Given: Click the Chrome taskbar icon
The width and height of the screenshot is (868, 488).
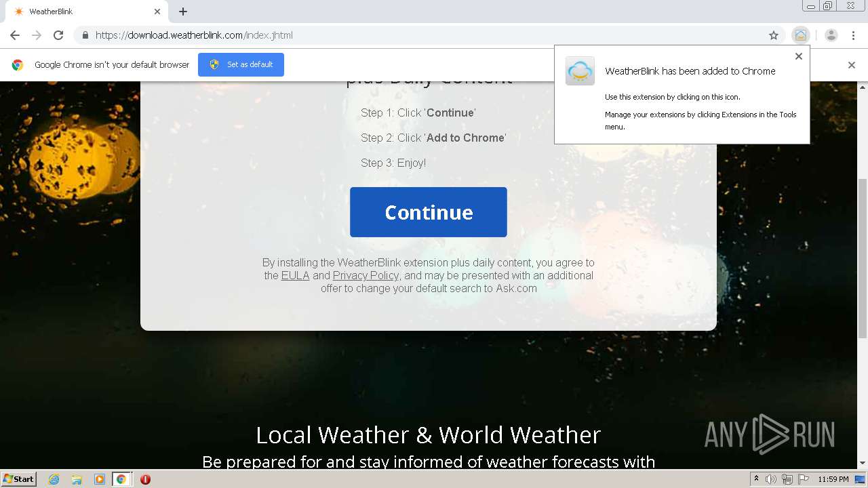Looking at the screenshot, I should (121, 479).
